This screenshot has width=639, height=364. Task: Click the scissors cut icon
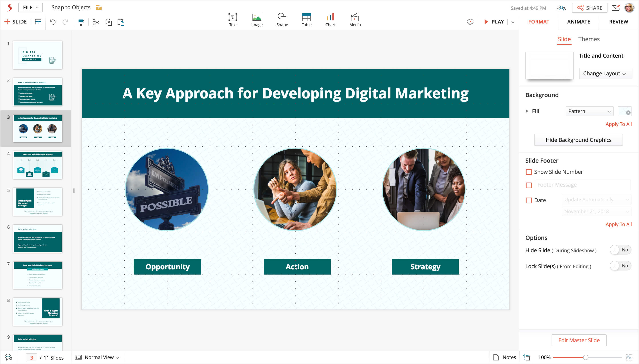click(x=96, y=22)
